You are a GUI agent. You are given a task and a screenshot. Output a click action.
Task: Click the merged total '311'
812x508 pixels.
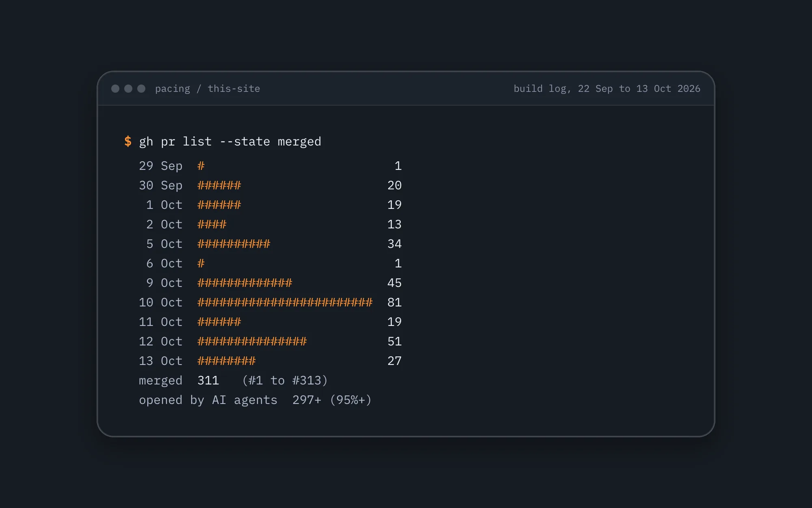click(208, 380)
